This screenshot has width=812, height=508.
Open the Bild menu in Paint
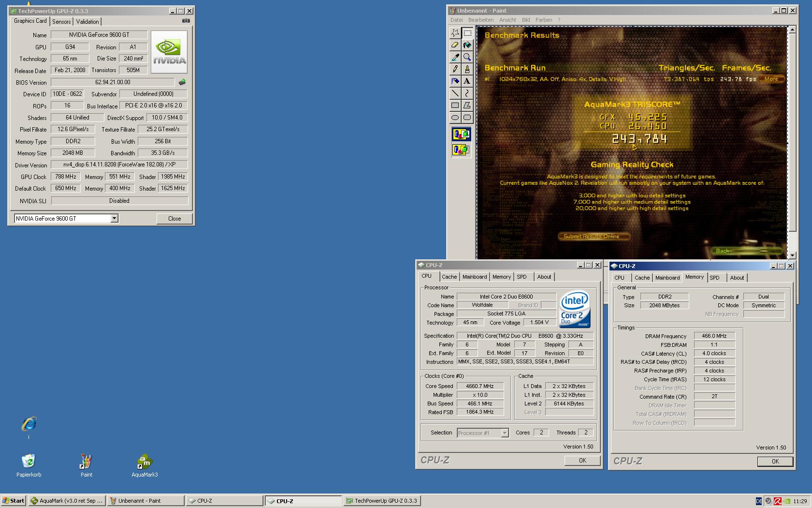pos(526,20)
